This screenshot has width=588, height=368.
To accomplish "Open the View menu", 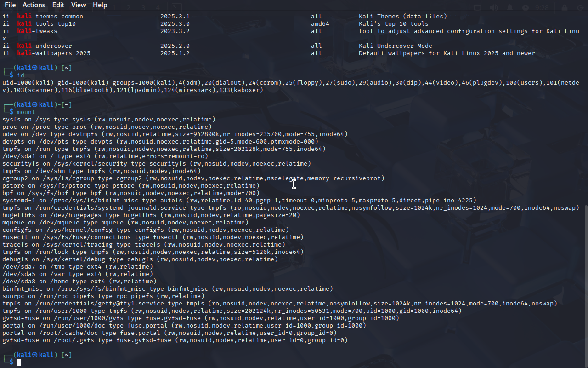I will (x=79, y=5).
